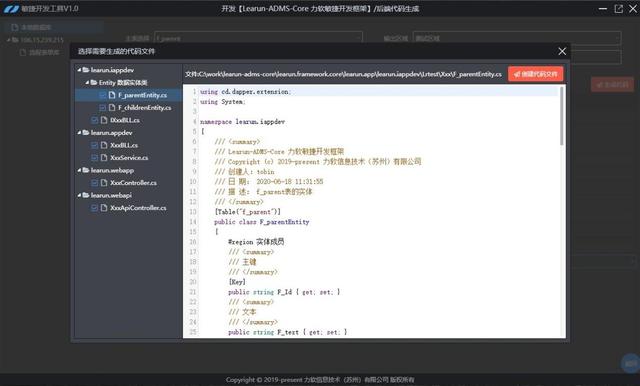Uncheck the XxxController.cs checkbox
This screenshot has height=386, width=640.
(x=94, y=183)
